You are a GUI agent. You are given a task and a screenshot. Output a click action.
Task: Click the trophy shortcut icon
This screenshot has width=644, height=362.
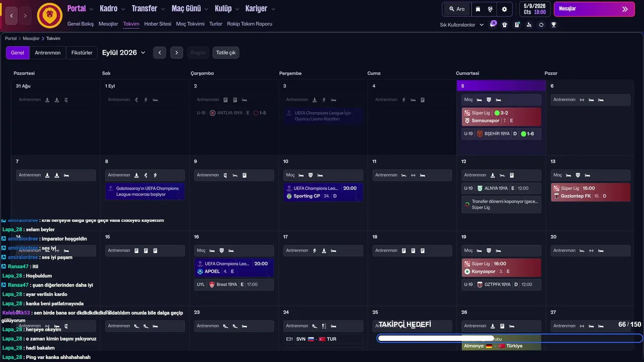click(553, 25)
